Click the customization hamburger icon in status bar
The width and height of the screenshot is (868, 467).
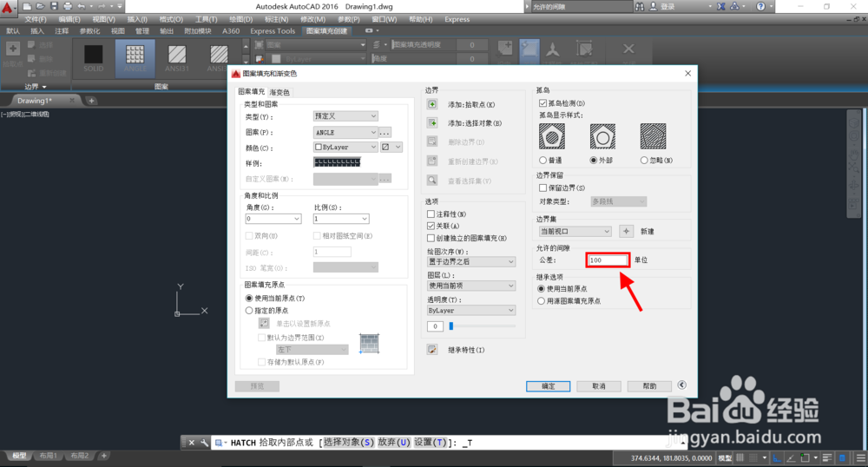point(860,458)
